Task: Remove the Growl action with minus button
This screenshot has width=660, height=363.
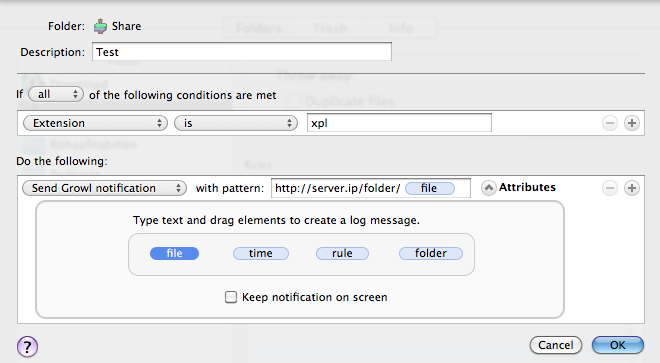Action: pyautogui.click(x=609, y=188)
